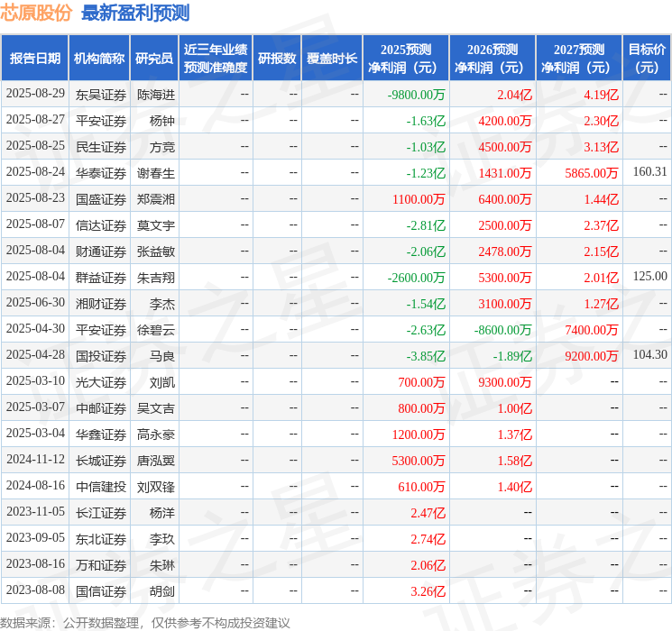
Task: Click 东吴证券 in first row
Action: click(x=101, y=95)
